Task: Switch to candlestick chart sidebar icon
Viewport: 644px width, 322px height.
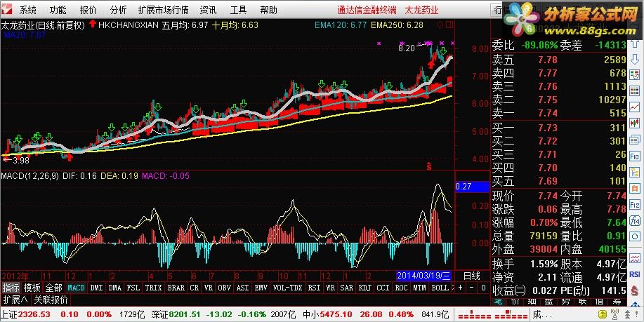Action: click(635, 122)
